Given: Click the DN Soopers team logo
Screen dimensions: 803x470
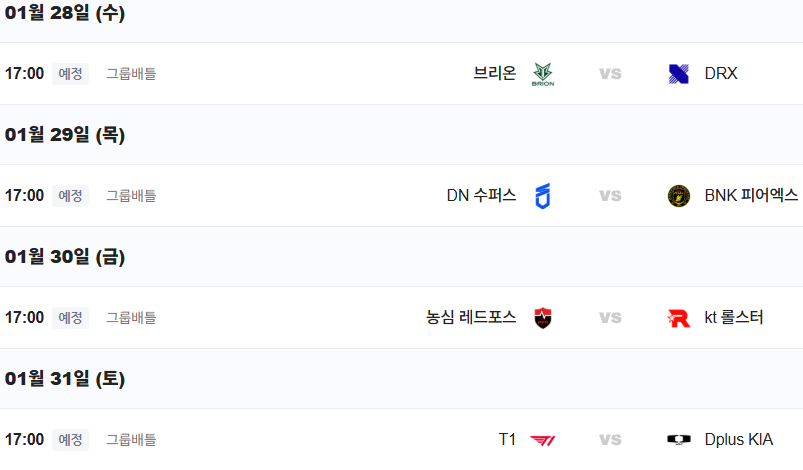Looking at the screenshot, I should click(x=543, y=196).
